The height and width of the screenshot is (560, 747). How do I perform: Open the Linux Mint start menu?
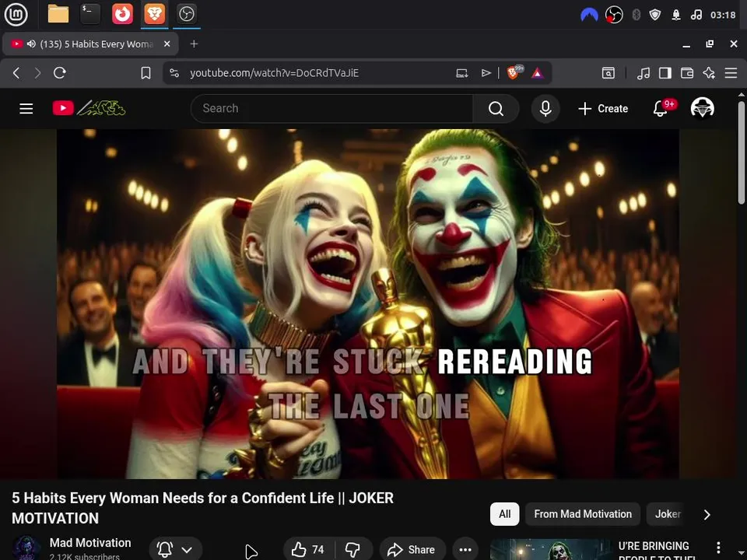(16, 14)
